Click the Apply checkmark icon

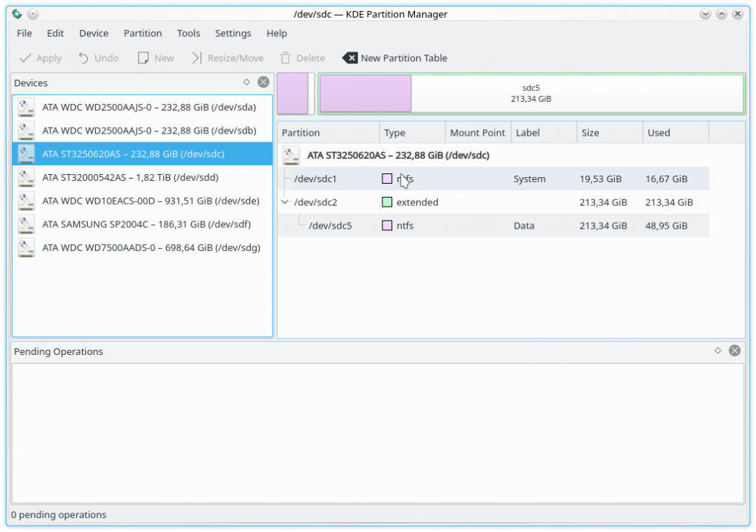(25, 58)
